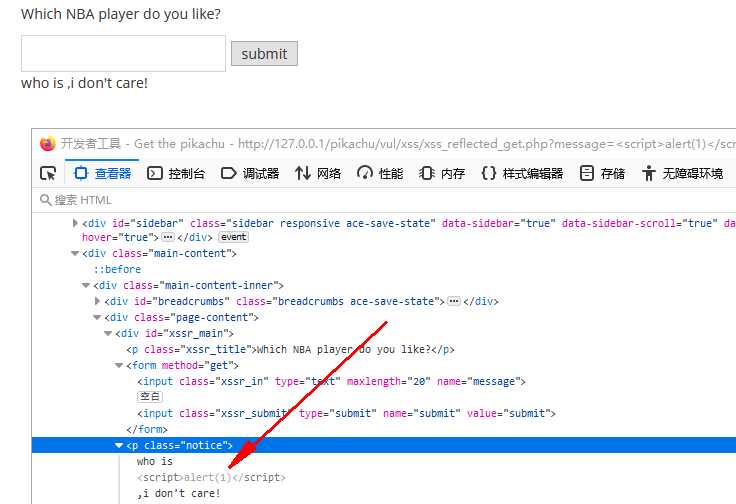
Task: Click the Firefox logo in devtools title
Action: coord(47,144)
